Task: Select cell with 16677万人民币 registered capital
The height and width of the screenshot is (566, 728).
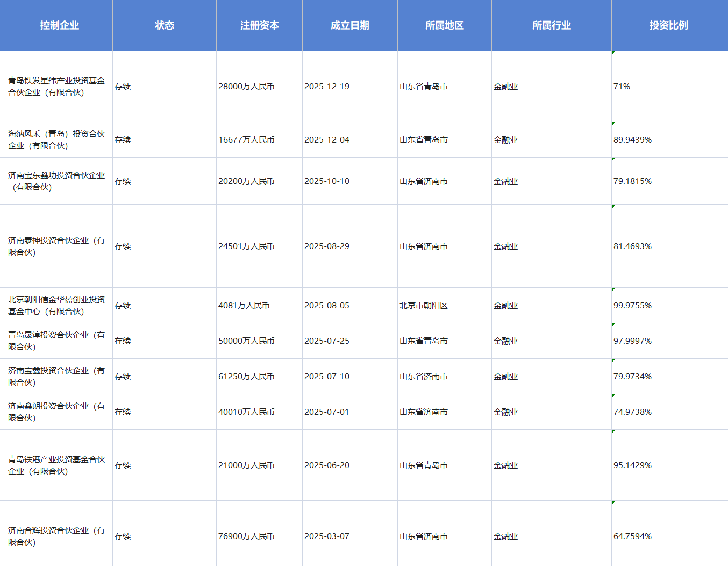Action: click(x=259, y=140)
